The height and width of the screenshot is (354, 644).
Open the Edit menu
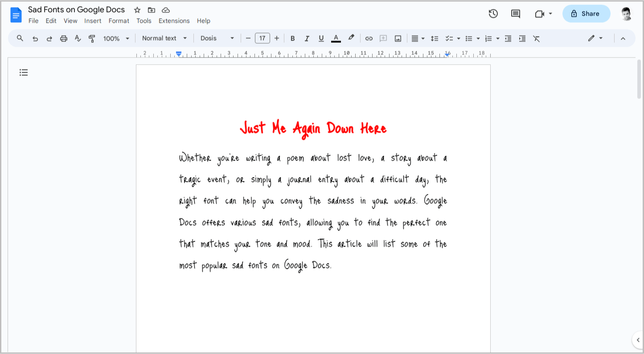pos(51,21)
